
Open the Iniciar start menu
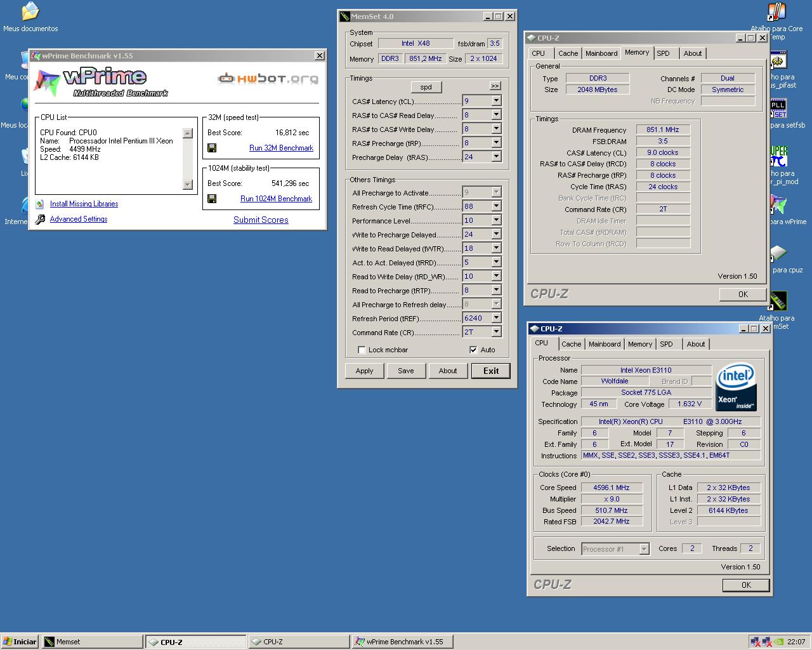20,642
